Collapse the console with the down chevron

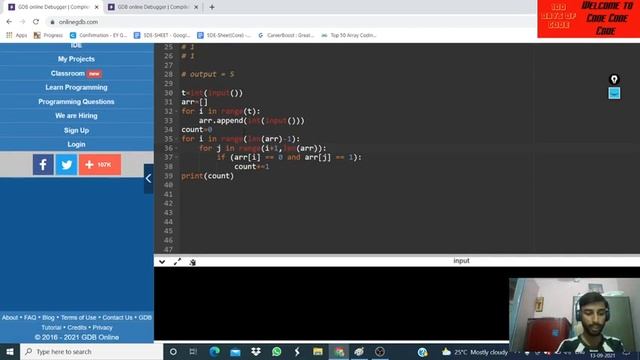click(x=162, y=262)
